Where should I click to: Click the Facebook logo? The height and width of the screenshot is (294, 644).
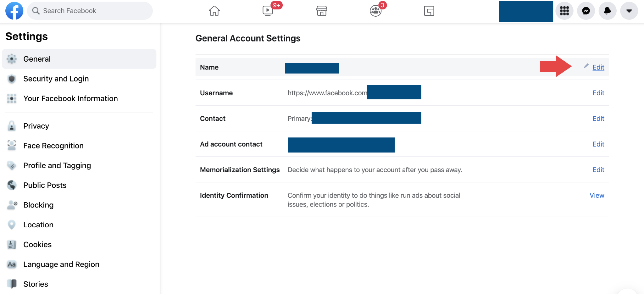(14, 11)
